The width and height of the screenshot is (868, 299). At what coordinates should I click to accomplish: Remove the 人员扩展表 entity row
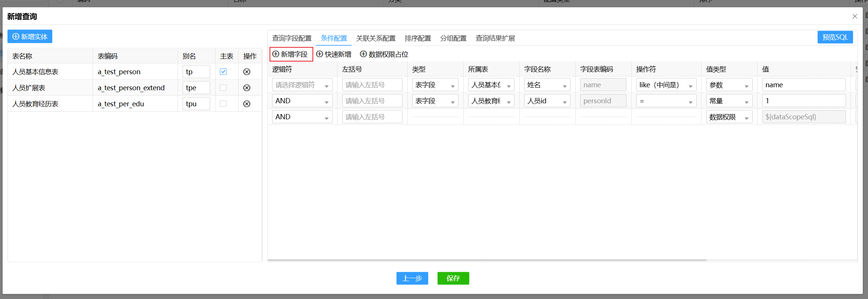tap(247, 88)
